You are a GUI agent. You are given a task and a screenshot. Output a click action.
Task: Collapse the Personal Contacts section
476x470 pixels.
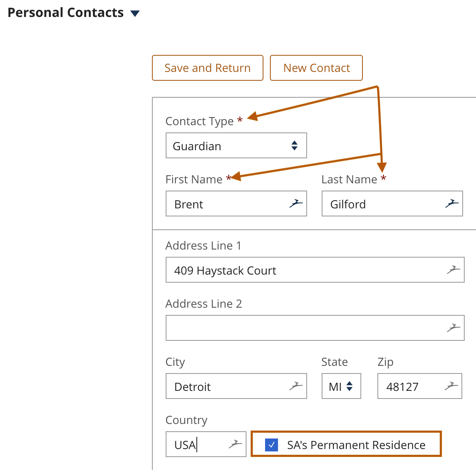point(135,13)
